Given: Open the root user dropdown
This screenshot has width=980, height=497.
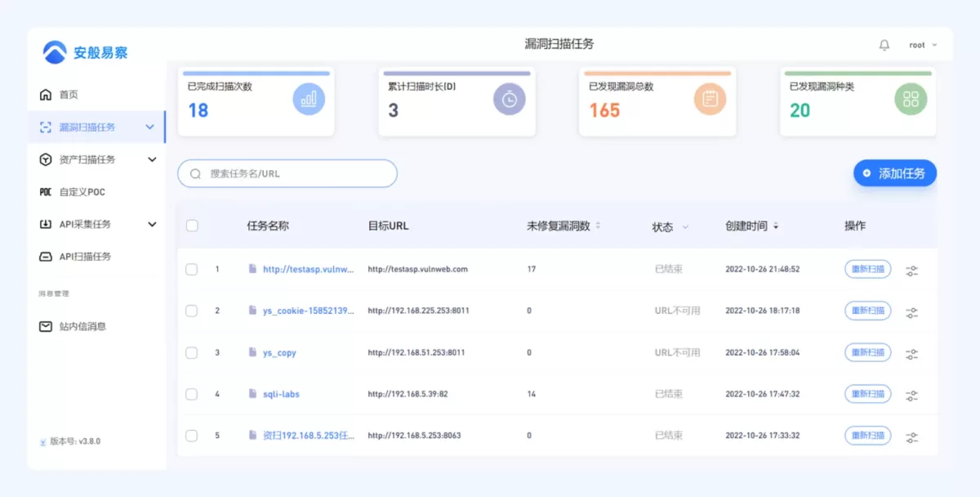Looking at the screenshot, I should coord(923,45).
